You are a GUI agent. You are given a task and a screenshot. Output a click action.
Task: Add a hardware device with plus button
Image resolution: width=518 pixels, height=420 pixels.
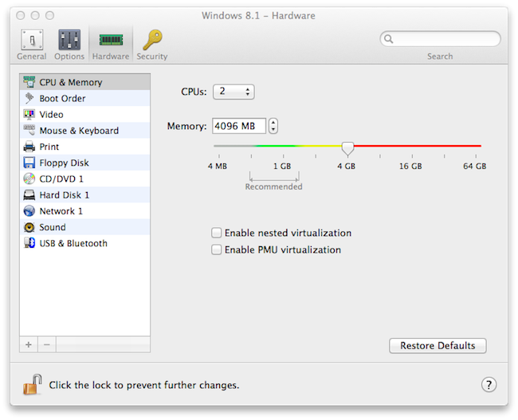coord(29,344)
